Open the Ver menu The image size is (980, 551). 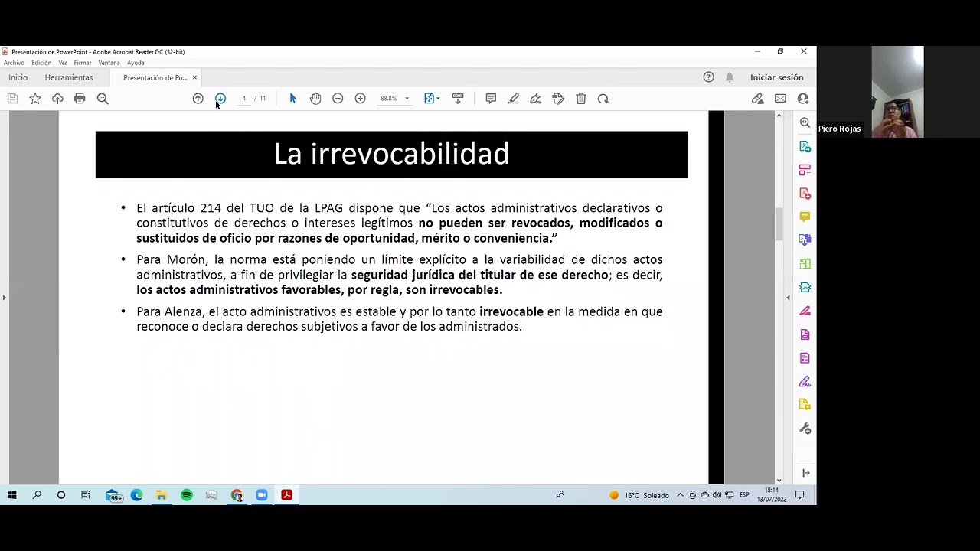[63, 63]
